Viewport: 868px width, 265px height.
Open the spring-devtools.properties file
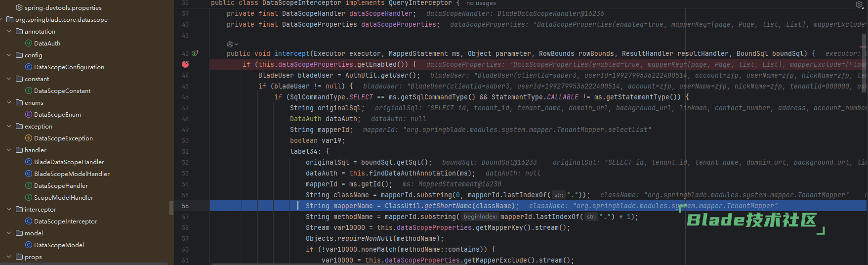pyautogui.click(x=63, y=7)
